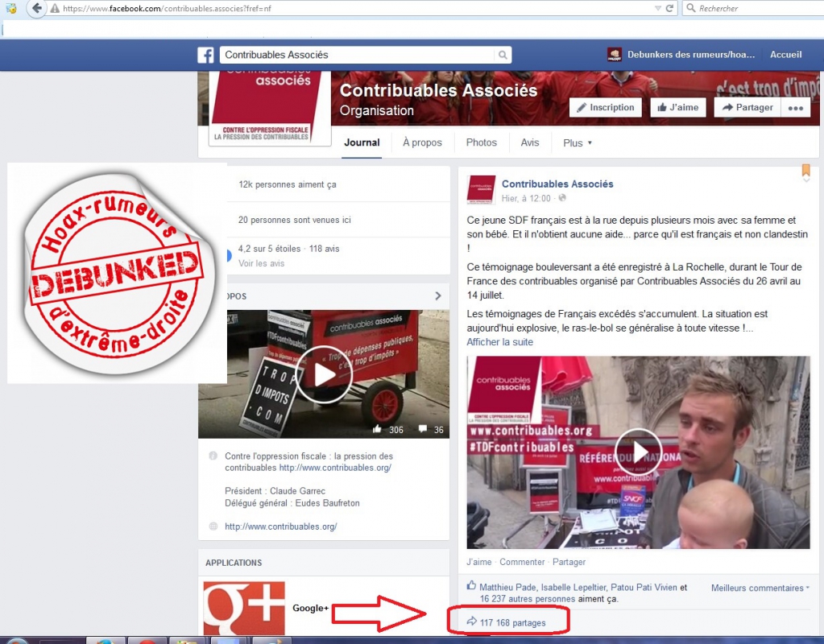Open the Contribuables Associés post author name
Viewport: 824px width, 644px height.
coord(557,184)
